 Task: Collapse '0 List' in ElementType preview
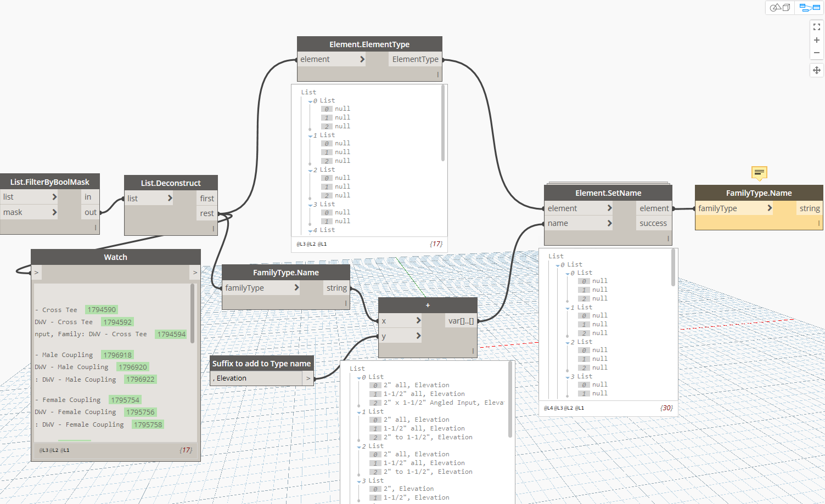(310, 101)
